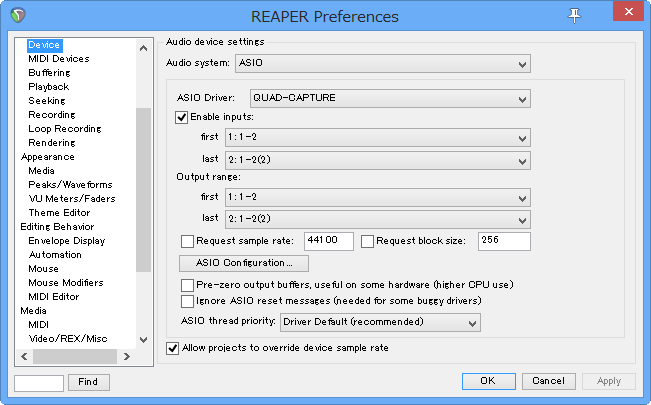Screen dimensions: 651x405
Task: Select MIDI Editor in the tree
Action: coord(54,297)
